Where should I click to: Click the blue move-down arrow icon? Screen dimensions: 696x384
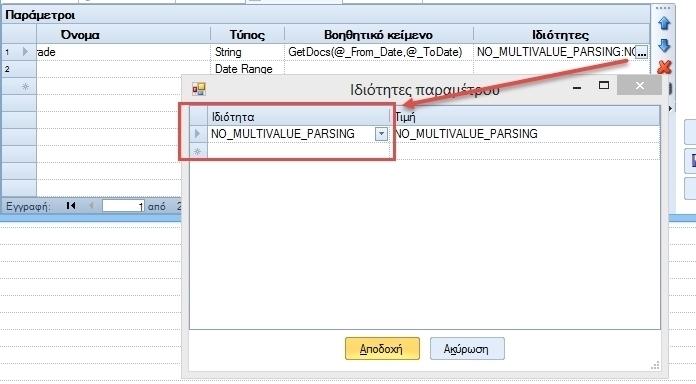(x=664, y=45)
